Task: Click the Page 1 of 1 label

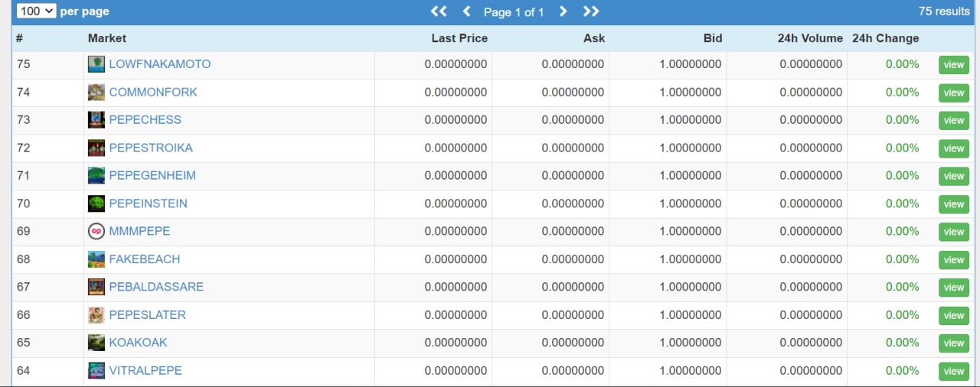Action: (x=514, y=12)
